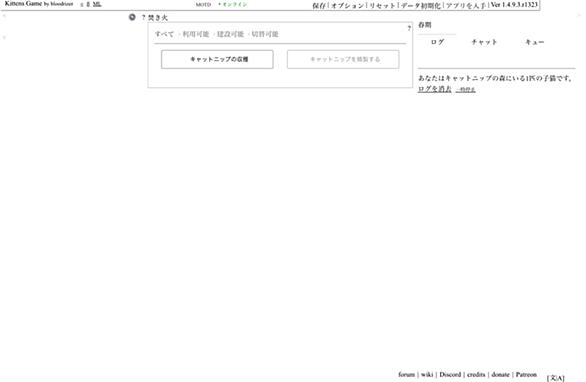Image resolution: width=586 pixels, height=382 pixels.
Task: Click the log message about the catnip forest
Action: tap(495, 78)
